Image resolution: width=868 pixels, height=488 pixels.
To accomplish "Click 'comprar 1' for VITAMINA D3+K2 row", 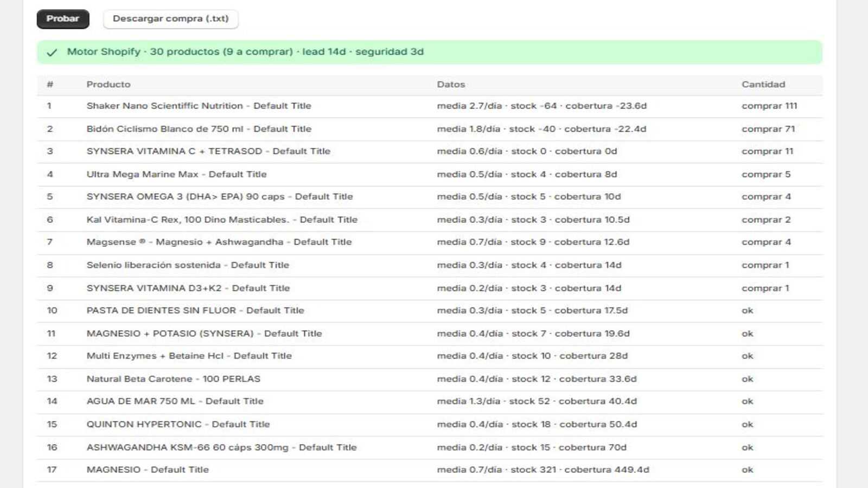I will click(x=765, y=288).
